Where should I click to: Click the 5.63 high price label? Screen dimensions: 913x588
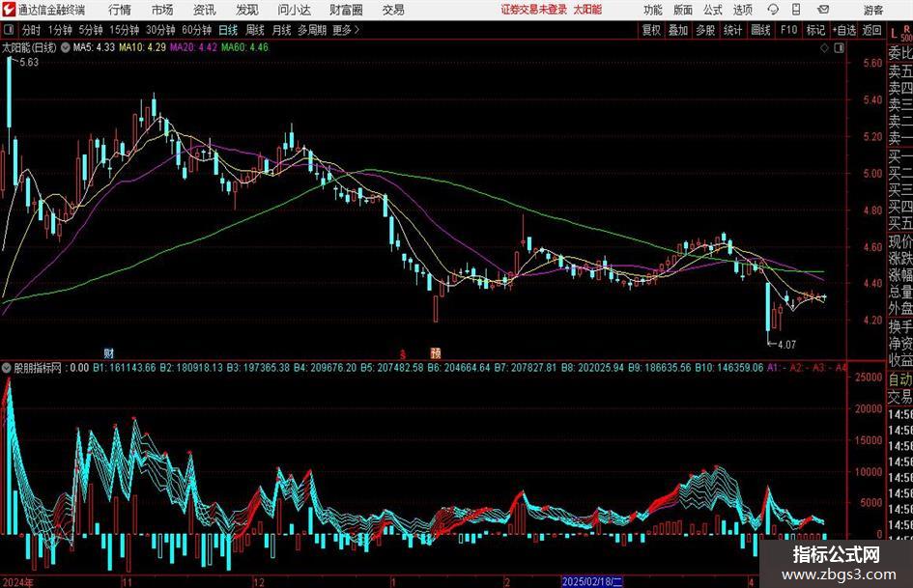click(29, 62)
